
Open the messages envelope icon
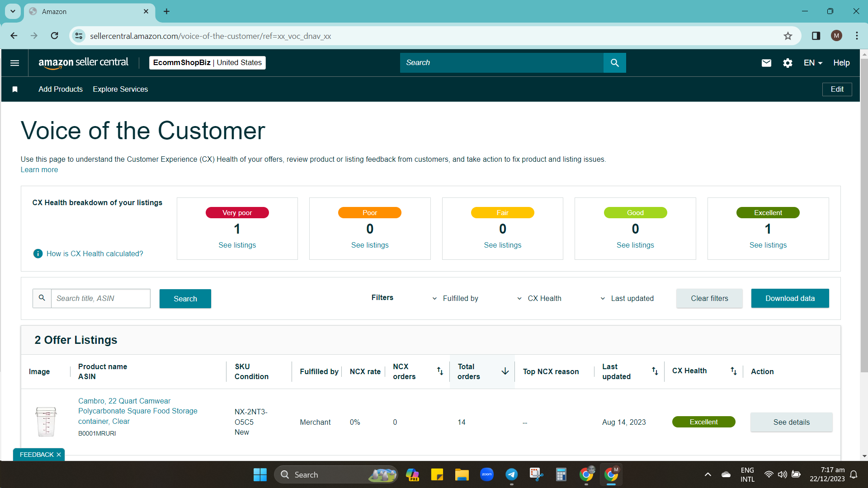click(766, 63)
